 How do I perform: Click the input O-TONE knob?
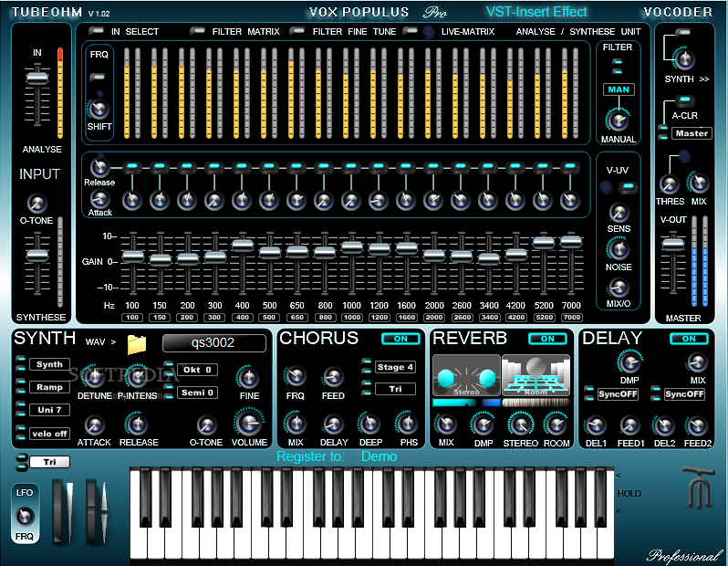[x=36, y=203]
